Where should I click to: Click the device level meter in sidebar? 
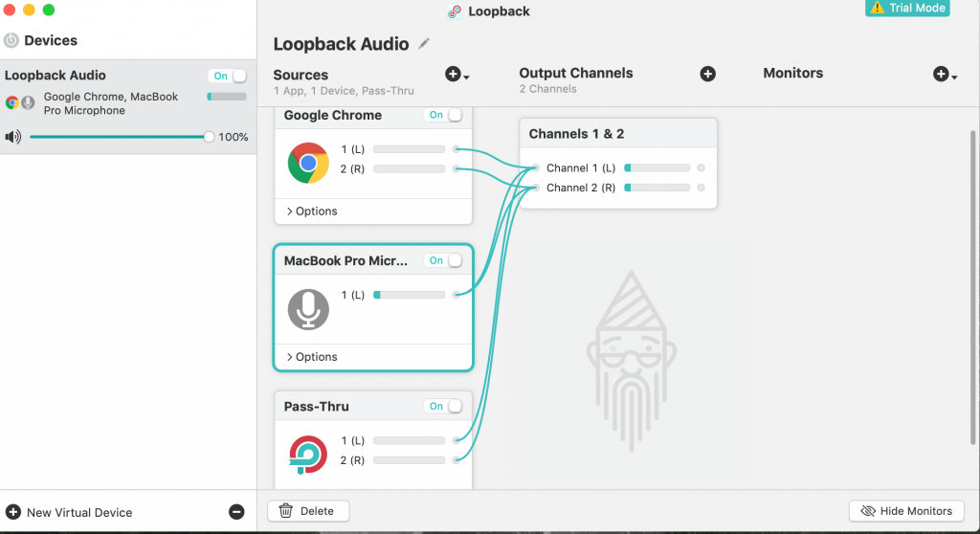227,97
